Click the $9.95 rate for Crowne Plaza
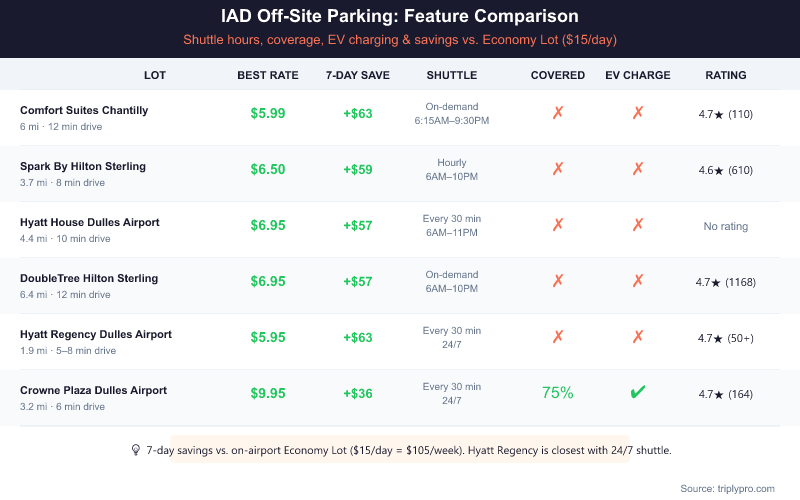This screenshot has height=500, width=800. click(x=268, y=393)
